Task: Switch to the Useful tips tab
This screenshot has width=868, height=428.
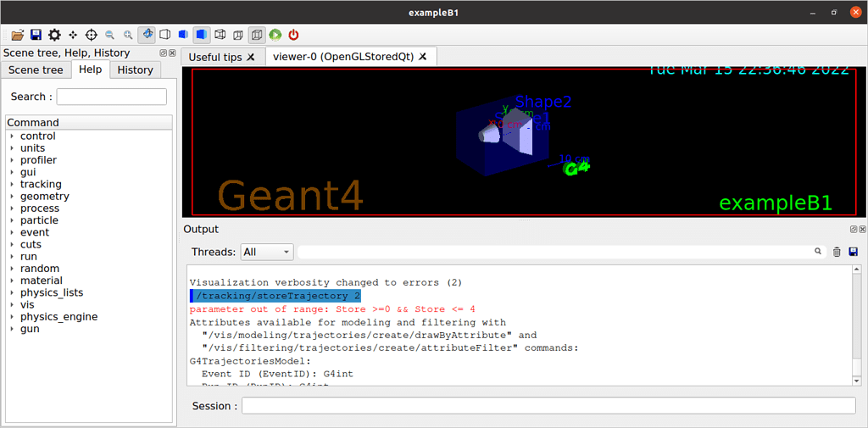Action: point(215,57)
